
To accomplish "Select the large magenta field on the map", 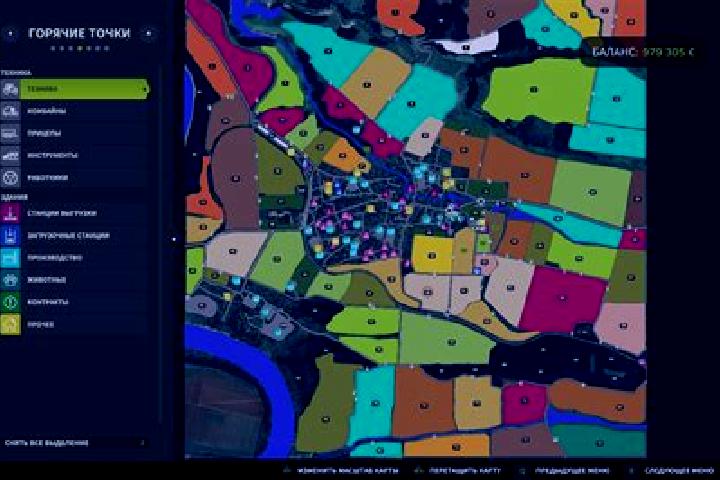I will 563,299.
